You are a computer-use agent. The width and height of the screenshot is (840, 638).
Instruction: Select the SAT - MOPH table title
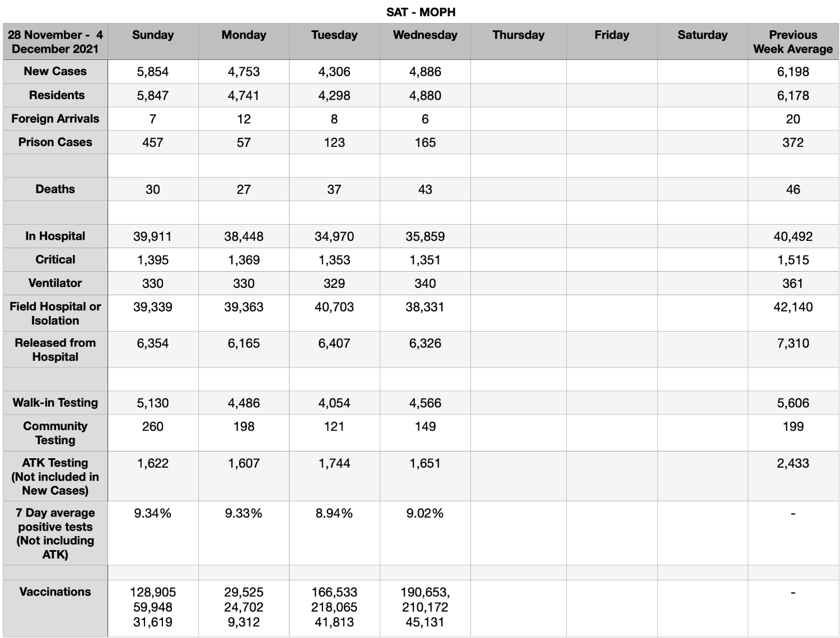pyautogui.click(x=421, y=12)
